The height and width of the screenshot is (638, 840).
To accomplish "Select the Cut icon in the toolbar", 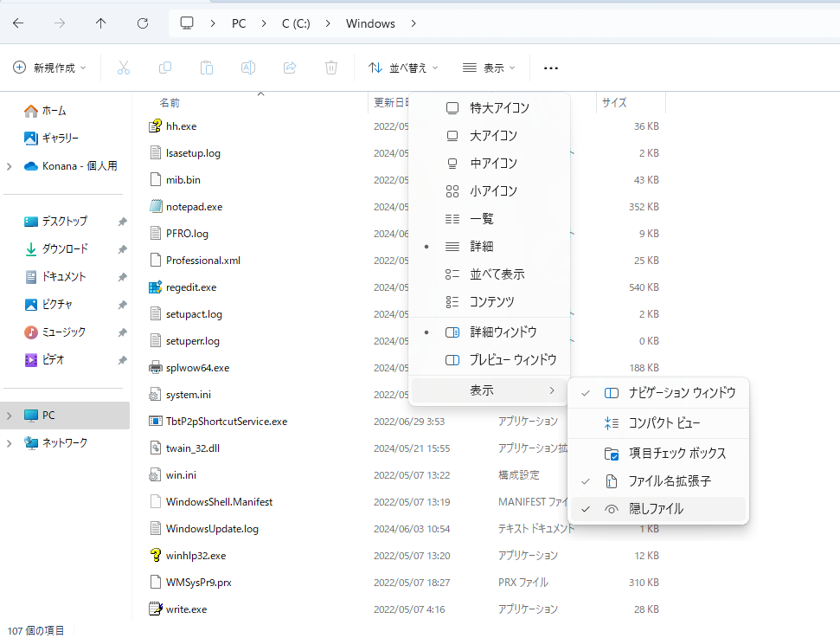I will click(x=124, y=68).
